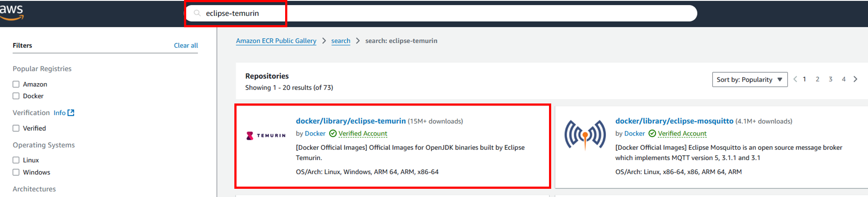Click the Filters heading
This screenshot has height=197, width=868.
click(22, 45)
